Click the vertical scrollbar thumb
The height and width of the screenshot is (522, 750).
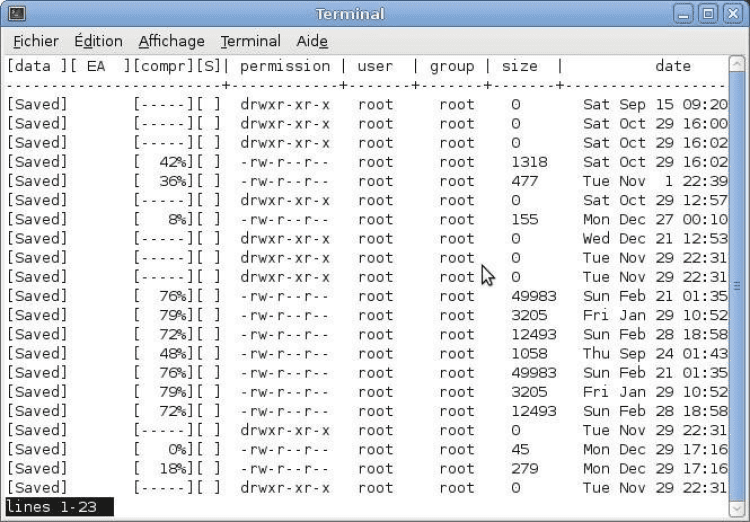coord(737,286)
